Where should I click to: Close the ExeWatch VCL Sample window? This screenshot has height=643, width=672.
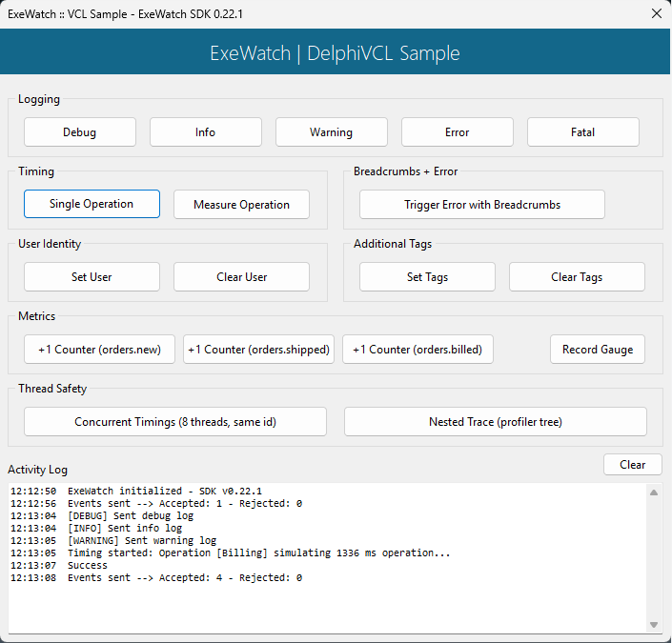(656, 13)
